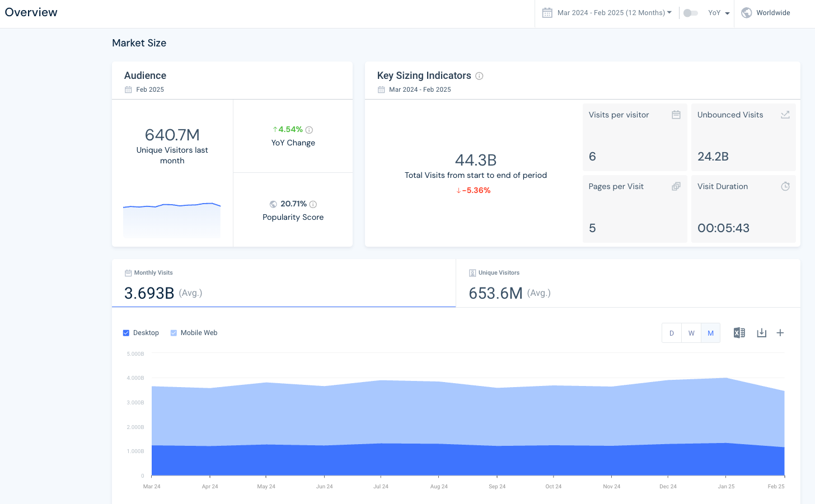
Task: Open the Visits per visitor calendar icon
Action: [676, 114]
